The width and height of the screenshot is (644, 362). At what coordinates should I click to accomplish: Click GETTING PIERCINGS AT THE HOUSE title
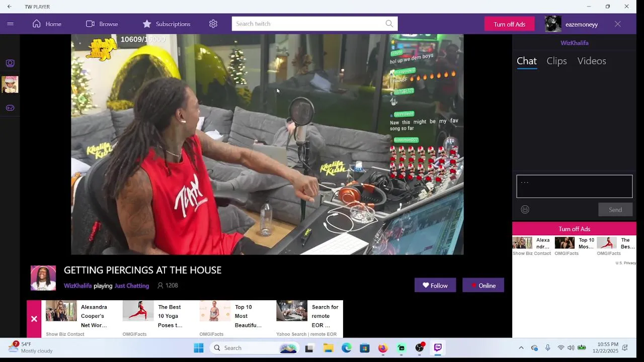pos(142,270)
